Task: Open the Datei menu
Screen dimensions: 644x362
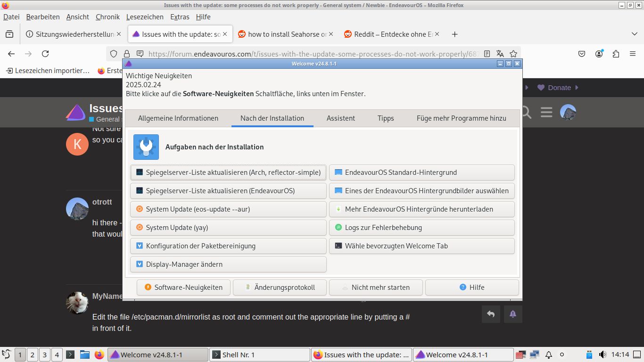Action: point(11,17)
